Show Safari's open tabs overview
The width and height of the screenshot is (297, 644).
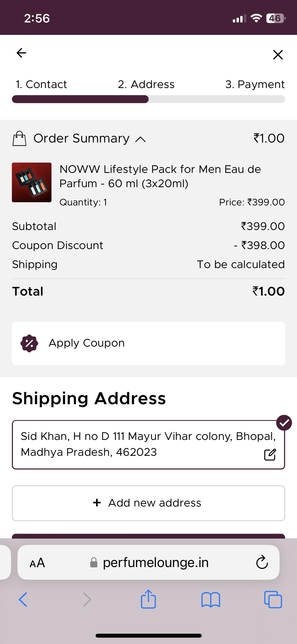tap(273, 599)
